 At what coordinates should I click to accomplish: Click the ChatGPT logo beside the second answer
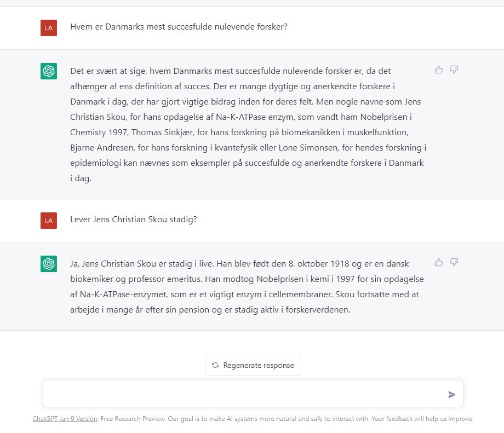pyautogui.click(x=49, y=264)
